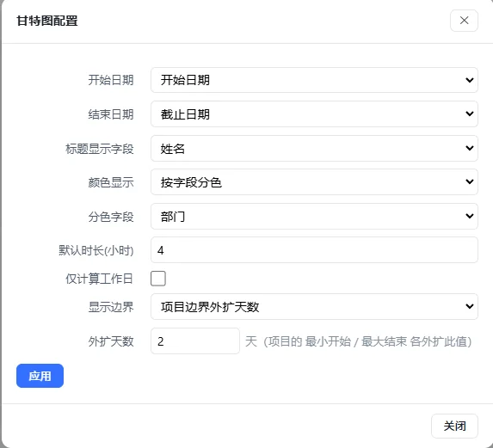
Task: Click the 外扩天数 label
Action: point(111,341)
